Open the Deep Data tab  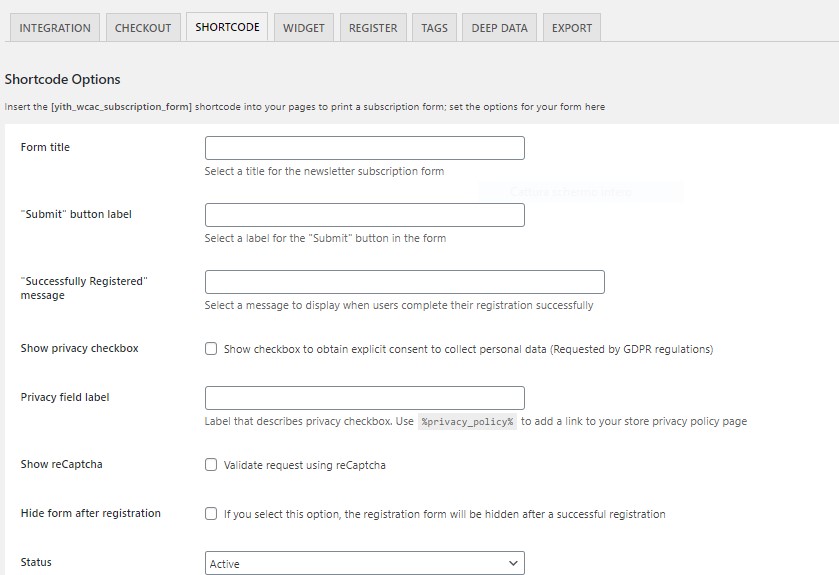pos(499,28)
